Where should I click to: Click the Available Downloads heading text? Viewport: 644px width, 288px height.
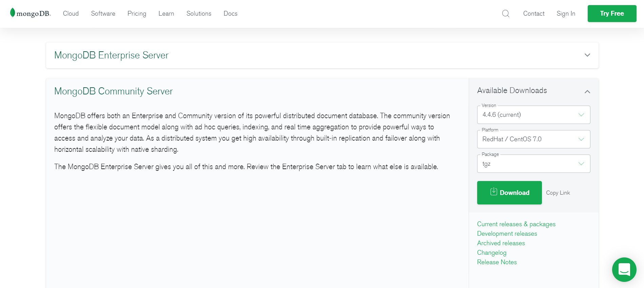click(x=512, y=90)
